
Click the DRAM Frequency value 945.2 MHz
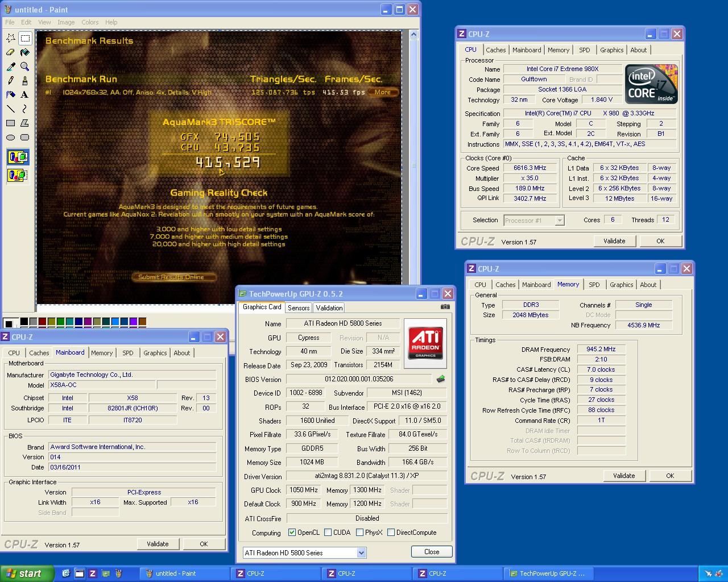click(601, 350)
